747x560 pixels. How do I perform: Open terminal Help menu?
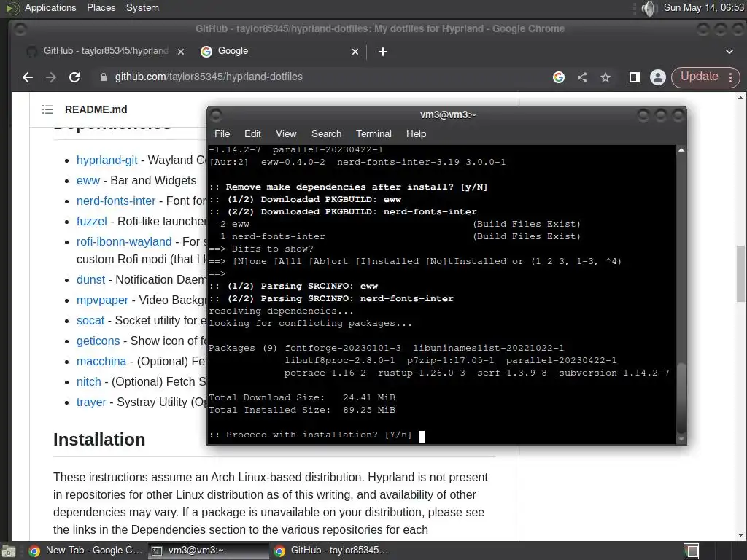(x=416, y=134)
